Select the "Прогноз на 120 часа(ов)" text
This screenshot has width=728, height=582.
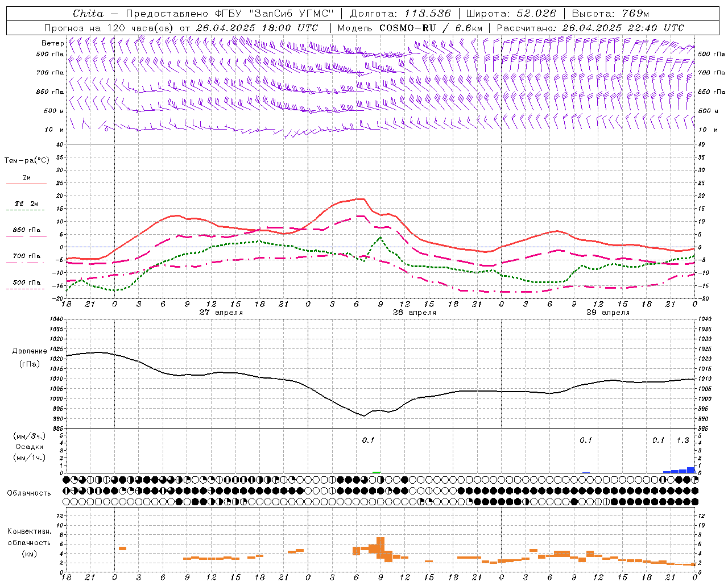(109, 28)
